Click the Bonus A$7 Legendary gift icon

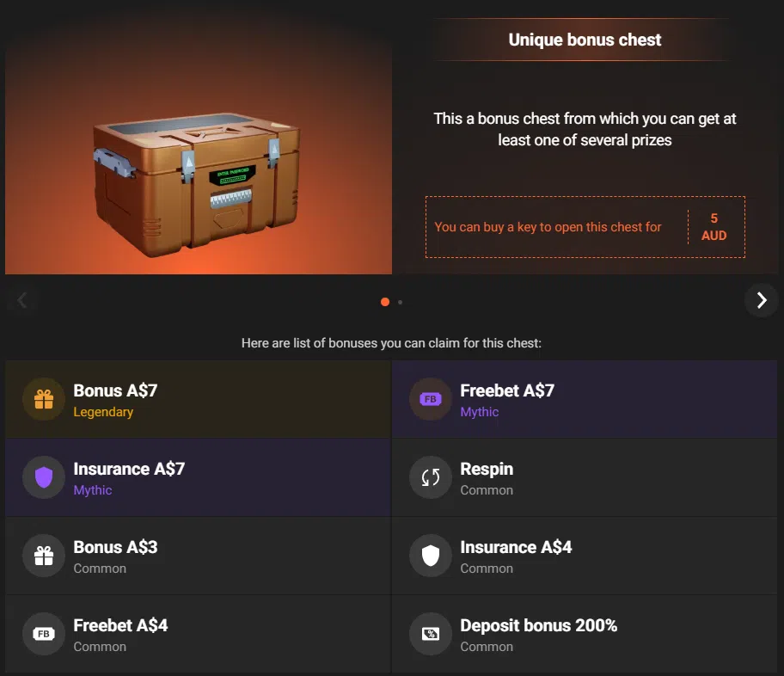44,399
